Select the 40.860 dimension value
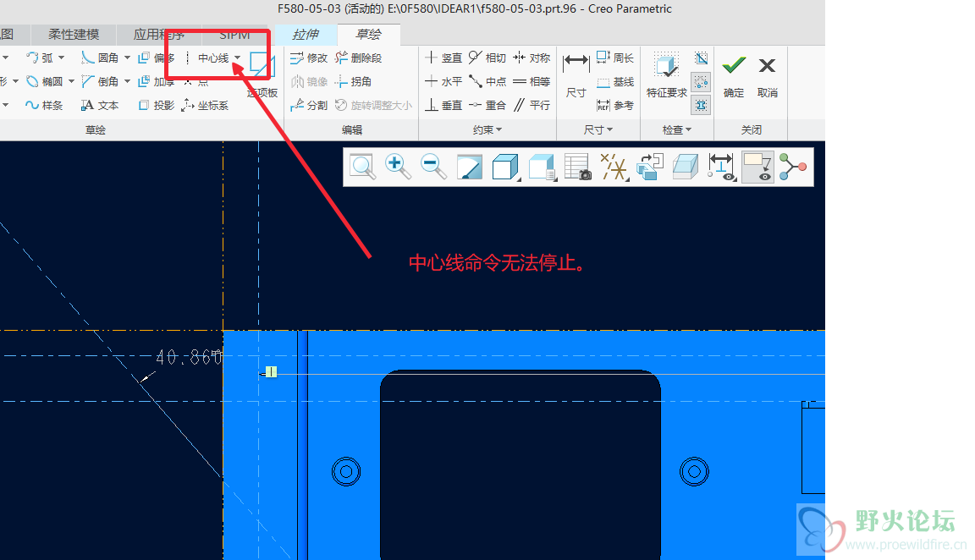Viewport: 975px width, 560px height. (x=189, y=357)
